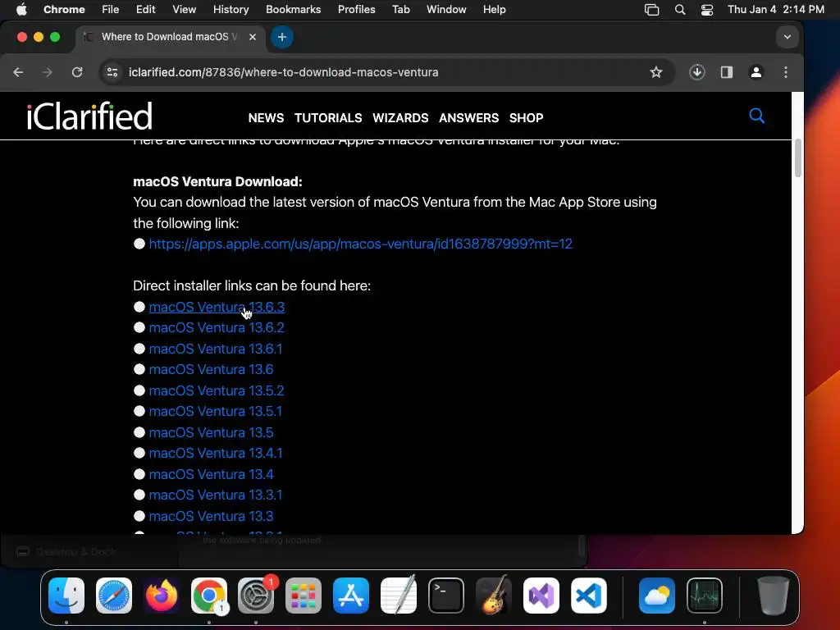This screenshot has width=840, height=630.
Task: Open Stage Manager icon in menu bar
Action: pos(651,10)
